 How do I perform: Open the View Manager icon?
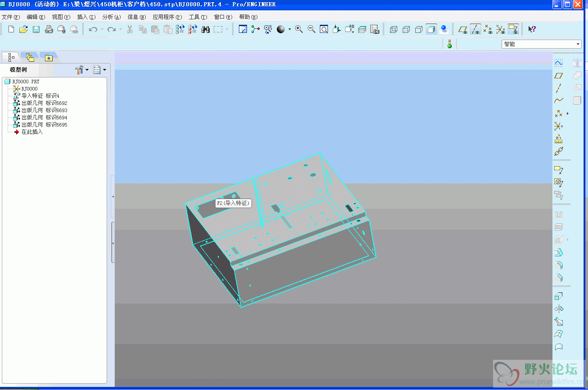[x=375, y=29]
